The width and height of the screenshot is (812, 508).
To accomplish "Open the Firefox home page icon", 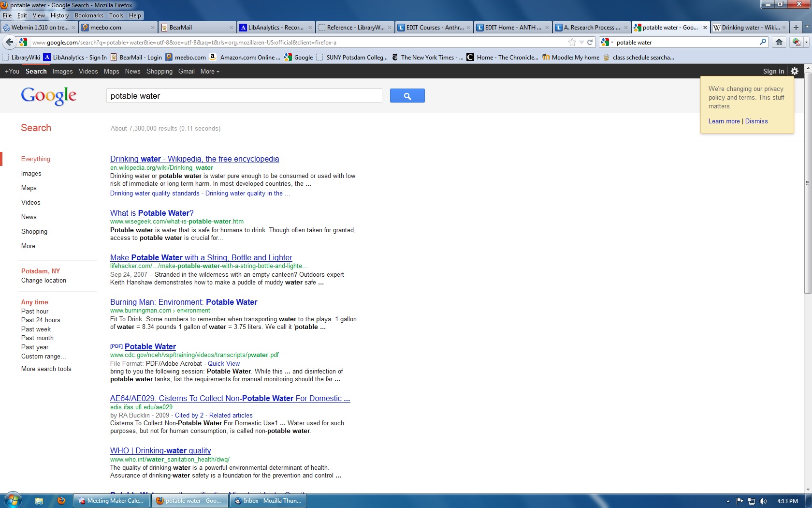I will pyautogui.click(x=779, y=42).
